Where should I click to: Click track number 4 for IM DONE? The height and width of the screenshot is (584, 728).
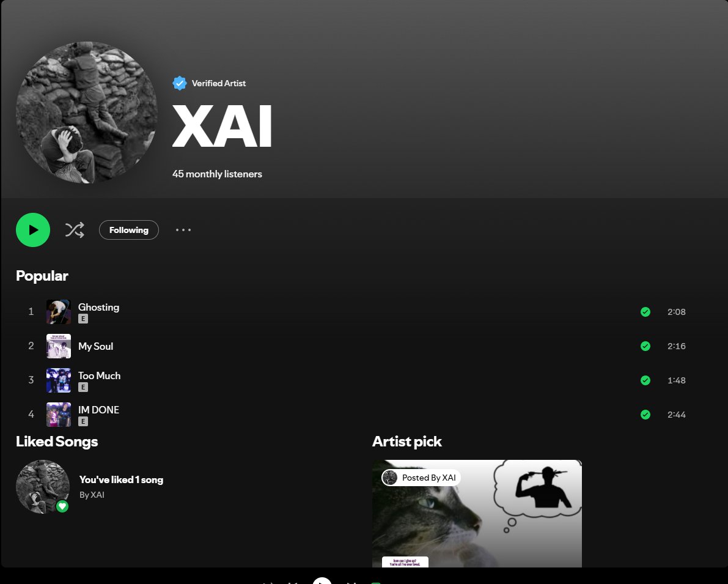pyautogui.click(x=31, y=415)
